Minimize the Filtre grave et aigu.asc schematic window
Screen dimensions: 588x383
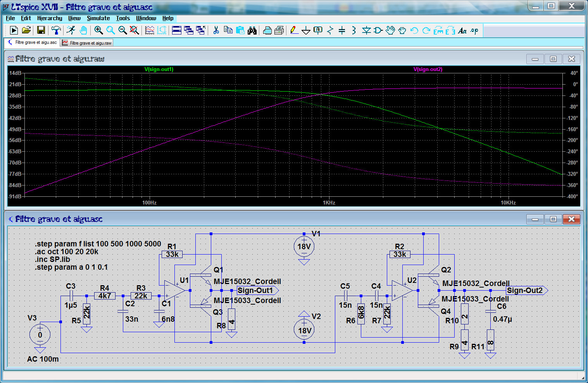pyautogui.click(x=535, y=219)
